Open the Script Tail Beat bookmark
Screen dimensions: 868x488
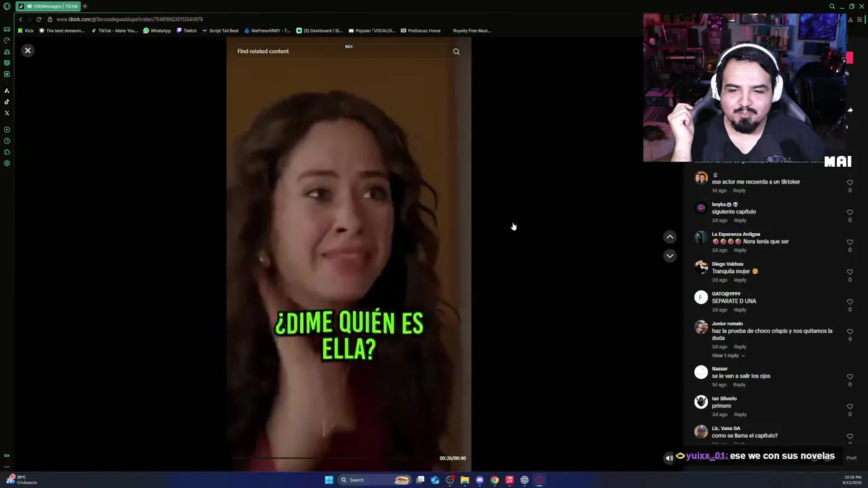pyautogui.click(x=220, y=30)
